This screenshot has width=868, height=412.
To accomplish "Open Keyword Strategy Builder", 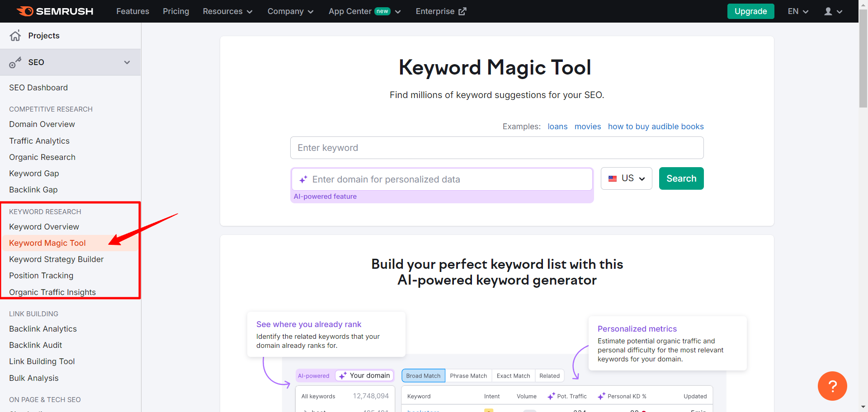I will tap(57, 259).
